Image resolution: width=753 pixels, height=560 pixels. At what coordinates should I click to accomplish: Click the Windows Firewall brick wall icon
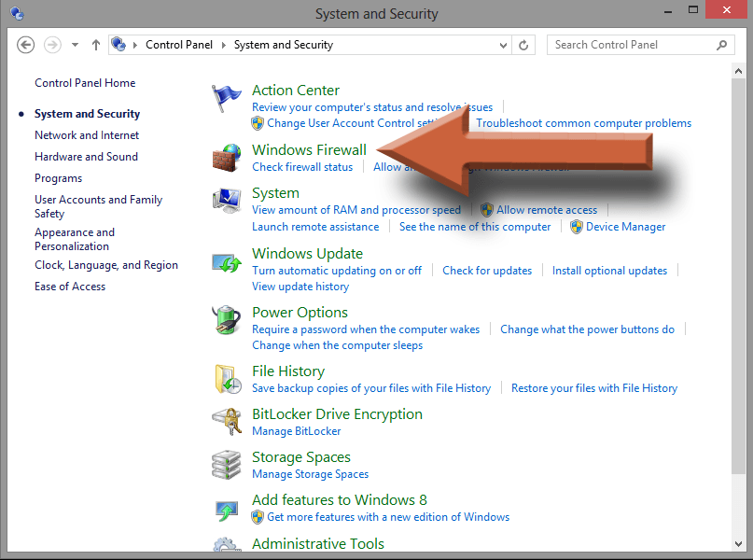[226, 158]
